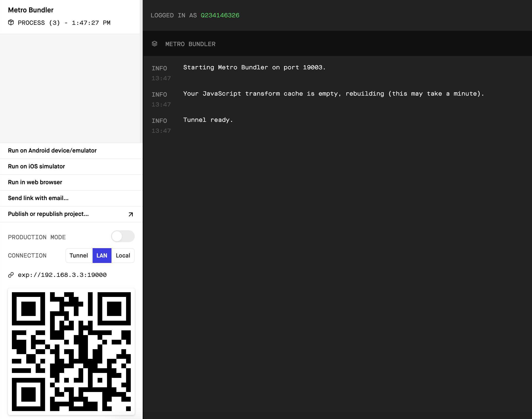The image size is (532, 419).
Task: Click the Starting Metro Bundler log entry
Action: tap(254, 68)
